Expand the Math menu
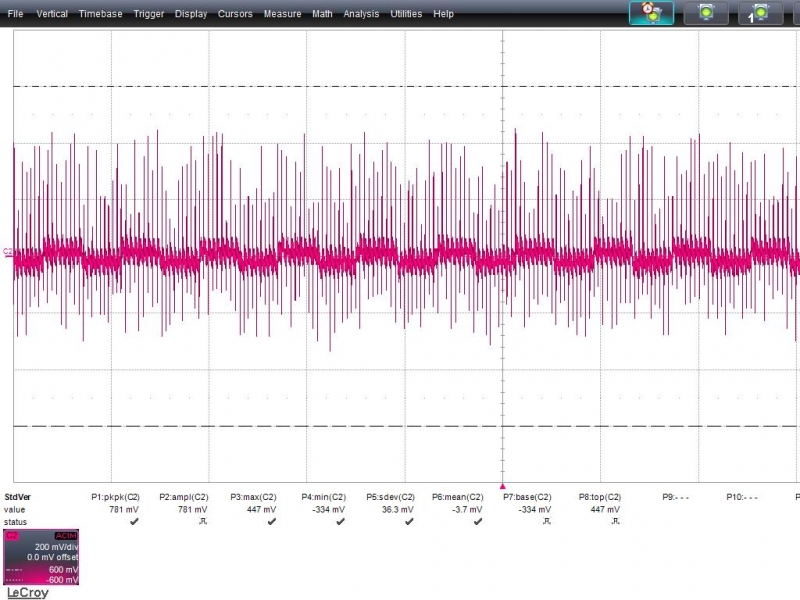This screenshot has width=800, height=600. 322,14
